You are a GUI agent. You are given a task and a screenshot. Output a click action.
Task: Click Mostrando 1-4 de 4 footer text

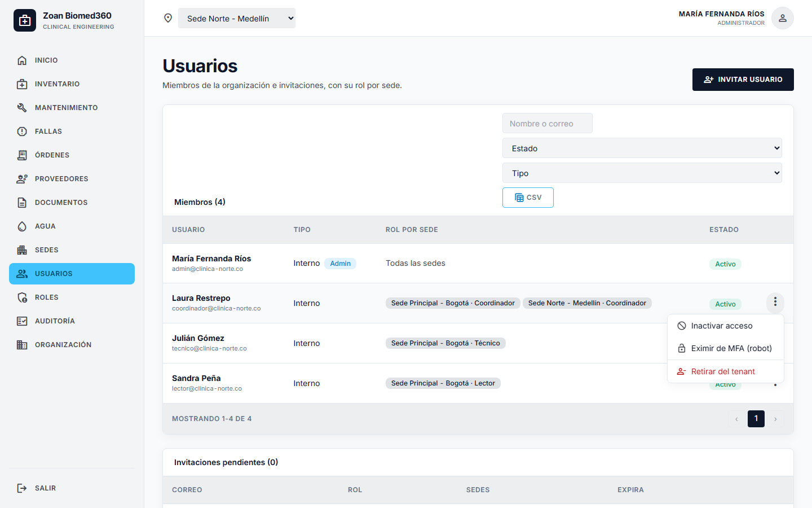(x=211, y=419)
